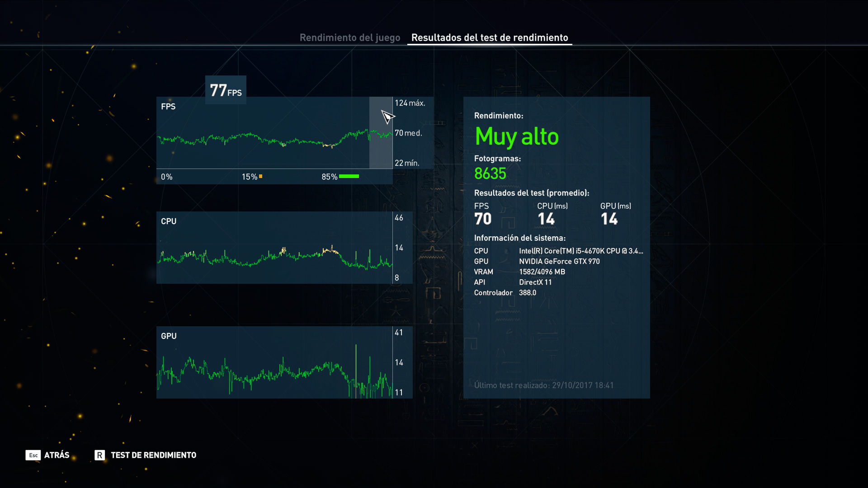Image resolution: width=868 pixels, height=488 pixels.
Task: Click the frame count 8635
Action: point(490,174)
